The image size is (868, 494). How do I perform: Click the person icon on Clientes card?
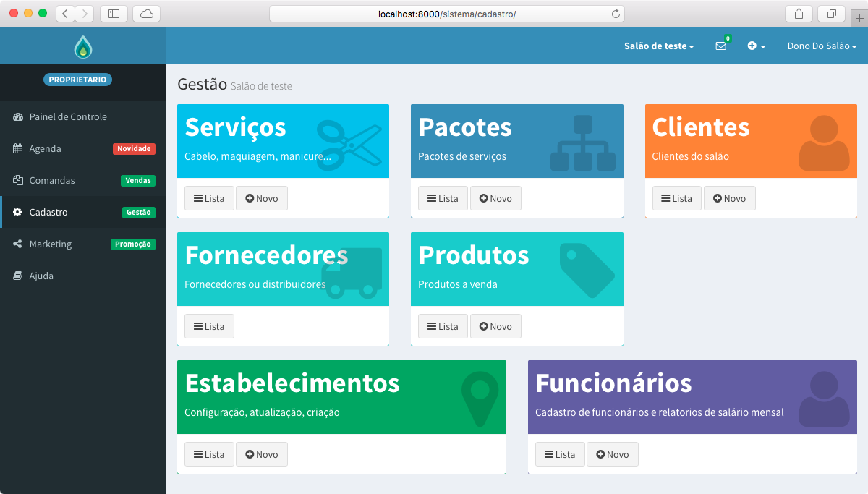(x=824, y=143)
